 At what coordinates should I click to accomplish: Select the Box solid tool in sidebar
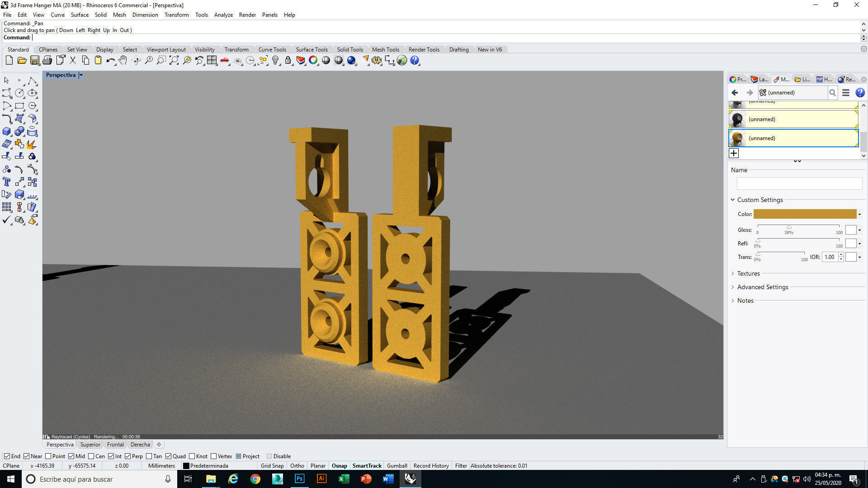[x=7, y=131]
